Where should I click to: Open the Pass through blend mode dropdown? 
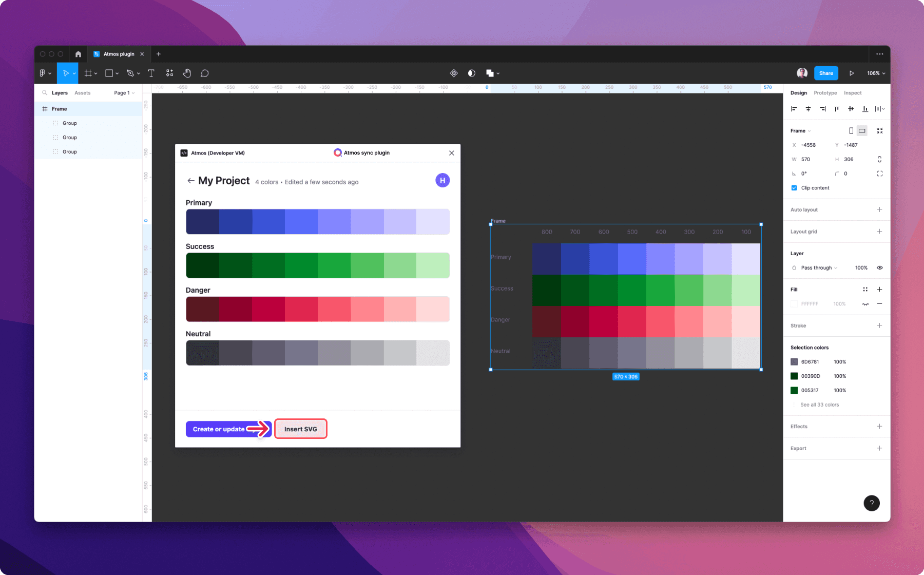pos(815,267)
